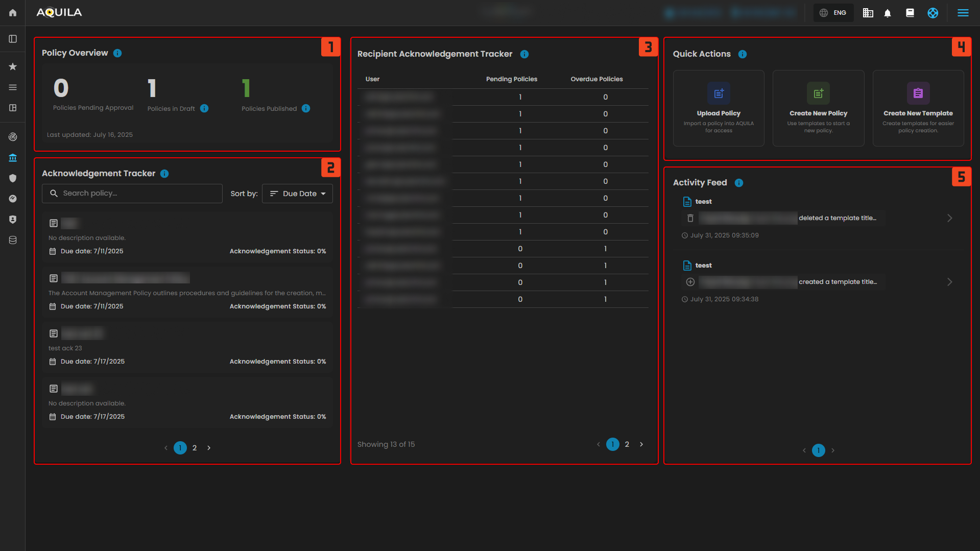
Task: Go to page 2 of Recipient Tracker
Action: click(627, 444)
